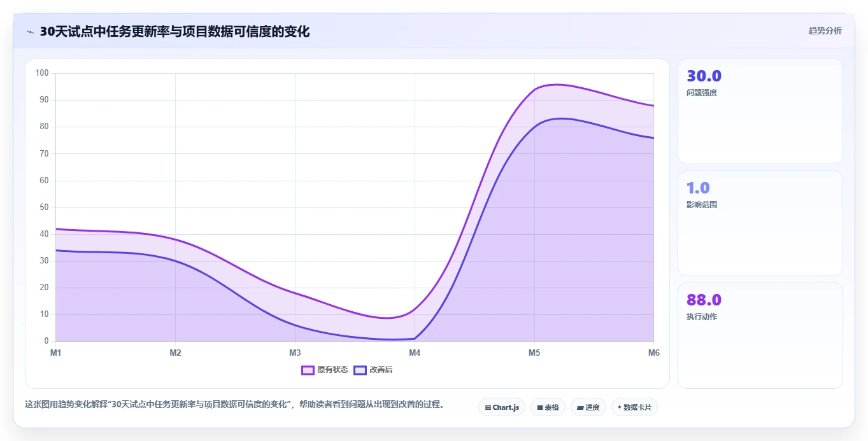Click the 88.0 执行动作 value
Image resolution: width=868 pixels, height=441 pixels.
coord(704,300)
